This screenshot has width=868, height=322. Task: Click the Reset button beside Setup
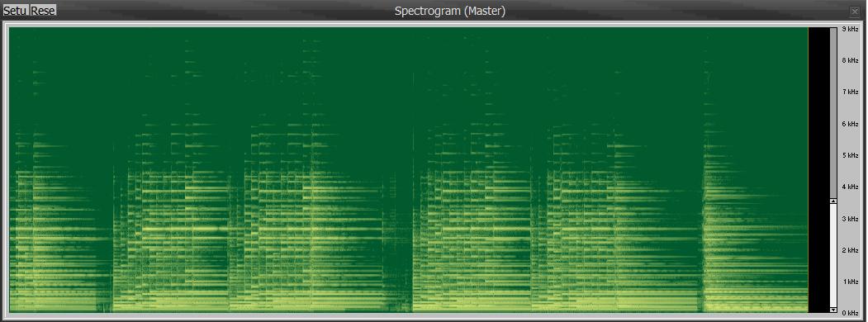[43, 11]
